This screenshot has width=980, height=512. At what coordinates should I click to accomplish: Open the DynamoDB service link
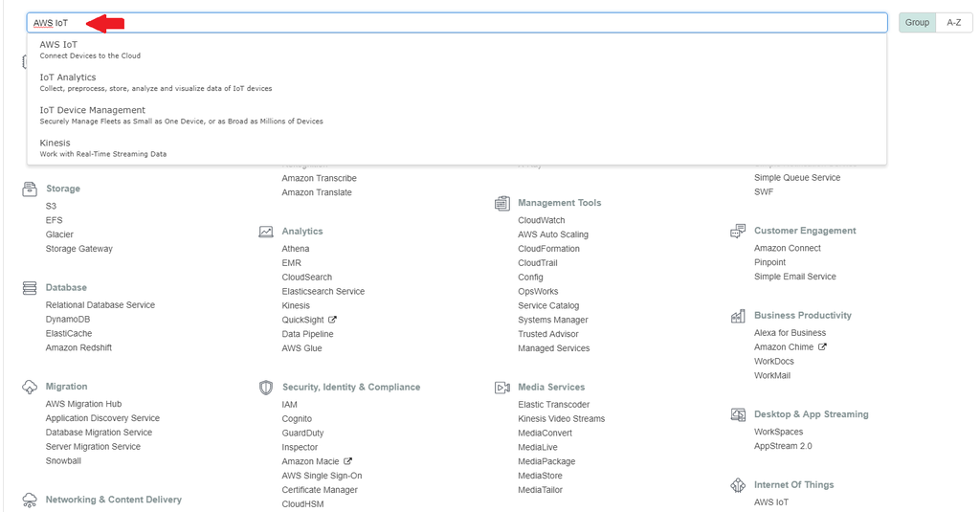coord(68,319)
